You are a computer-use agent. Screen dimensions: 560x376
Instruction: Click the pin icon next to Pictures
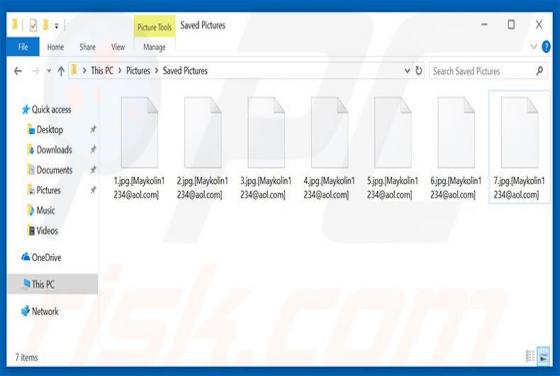(x=93, y=190)
